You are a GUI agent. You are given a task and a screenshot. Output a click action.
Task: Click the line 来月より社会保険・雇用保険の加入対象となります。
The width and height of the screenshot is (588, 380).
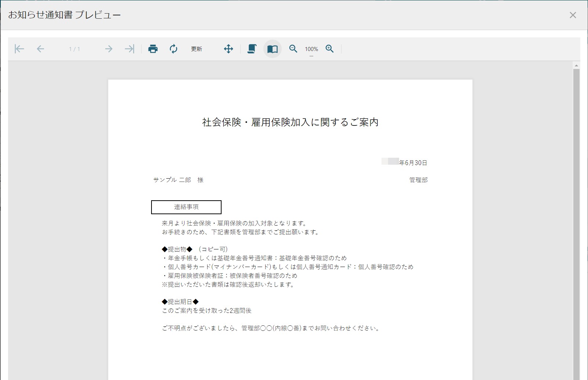pos(235,223)
